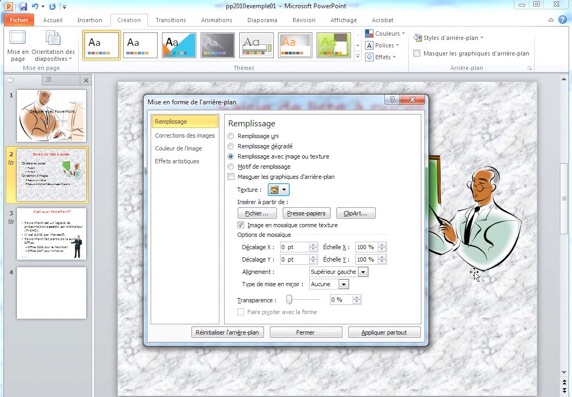Switch to the Transitions ribbon tab
This screenshot has height=397, width=572.
coord(171,20)
